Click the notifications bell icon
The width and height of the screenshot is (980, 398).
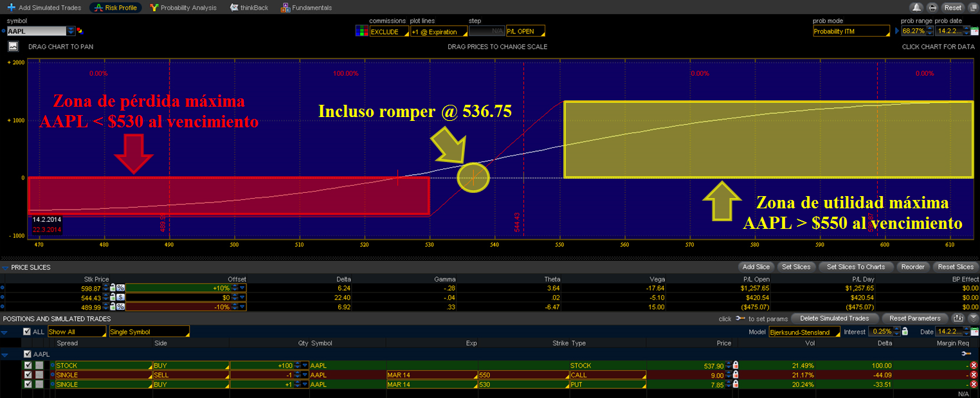click(916, 8)
